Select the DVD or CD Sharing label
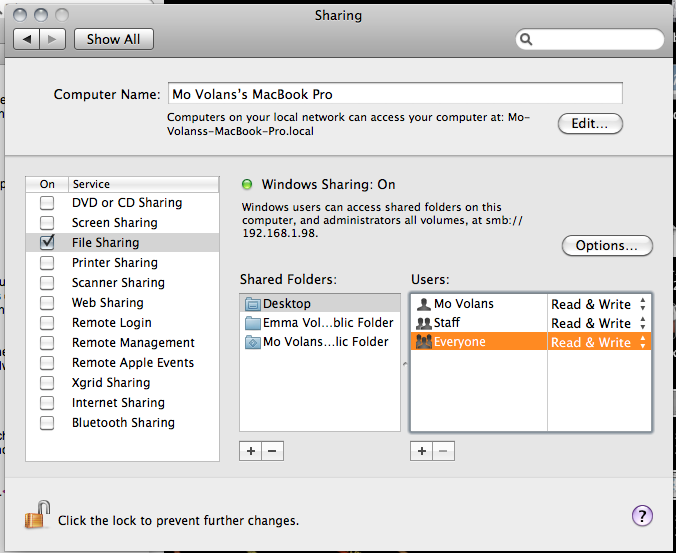Viewport: 676px width, 553px height. coord(127,203)
